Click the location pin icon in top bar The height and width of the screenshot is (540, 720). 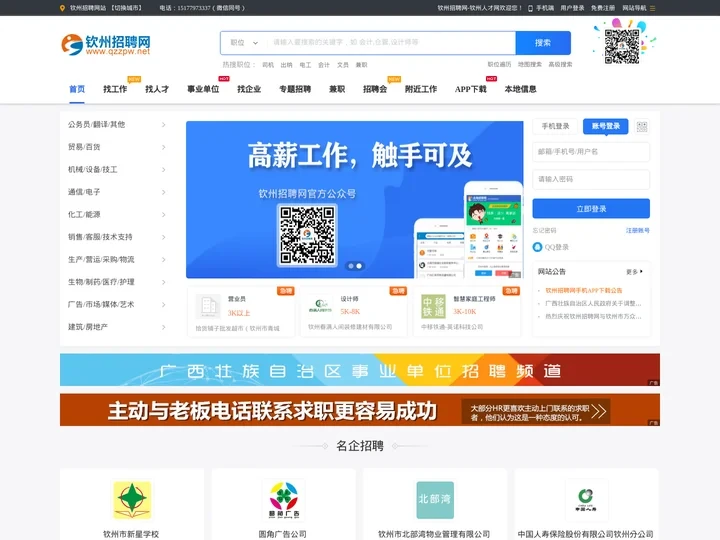pos(62,8)
